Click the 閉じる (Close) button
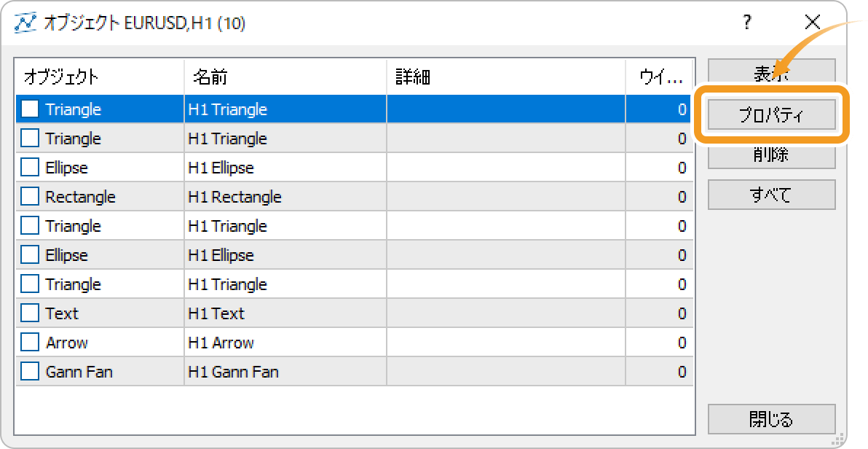This screenshot has width=868, height=449. [x=772, y=419]
